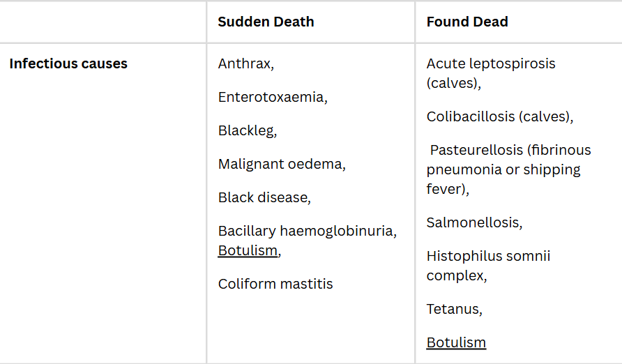
Task: Click the empty top-left header cell
Action: coord(103,22)
